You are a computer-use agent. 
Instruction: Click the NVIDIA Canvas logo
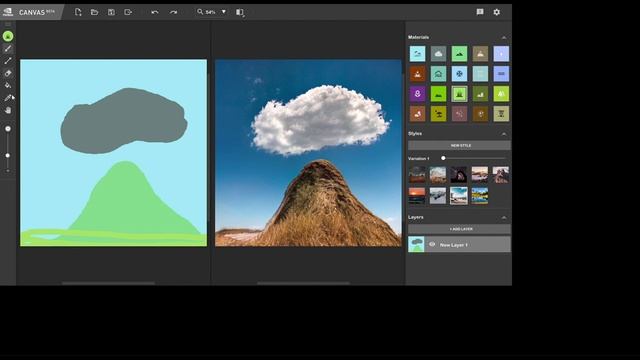[x=7, y=12]
